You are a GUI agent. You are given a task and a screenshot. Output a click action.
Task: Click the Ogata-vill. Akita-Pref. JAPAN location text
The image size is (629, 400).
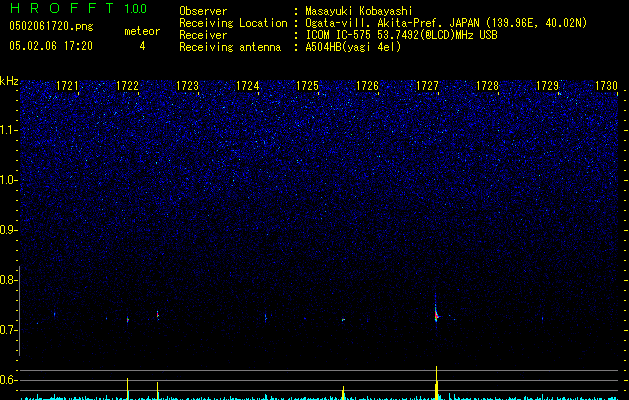(x=446, y=23)
